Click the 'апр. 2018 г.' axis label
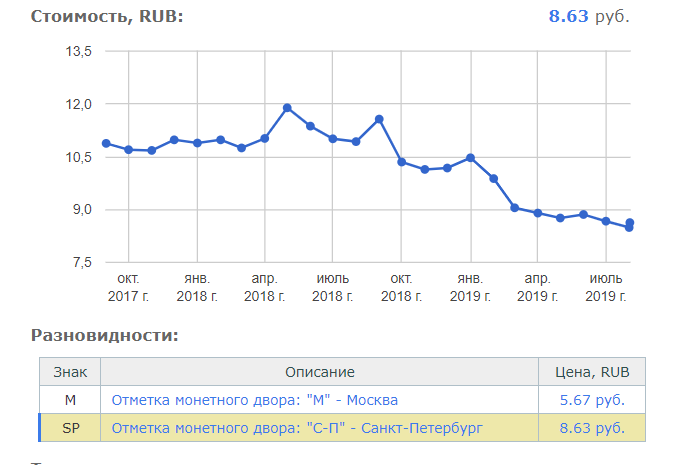687x465 pixels. [x=265, y=288]
